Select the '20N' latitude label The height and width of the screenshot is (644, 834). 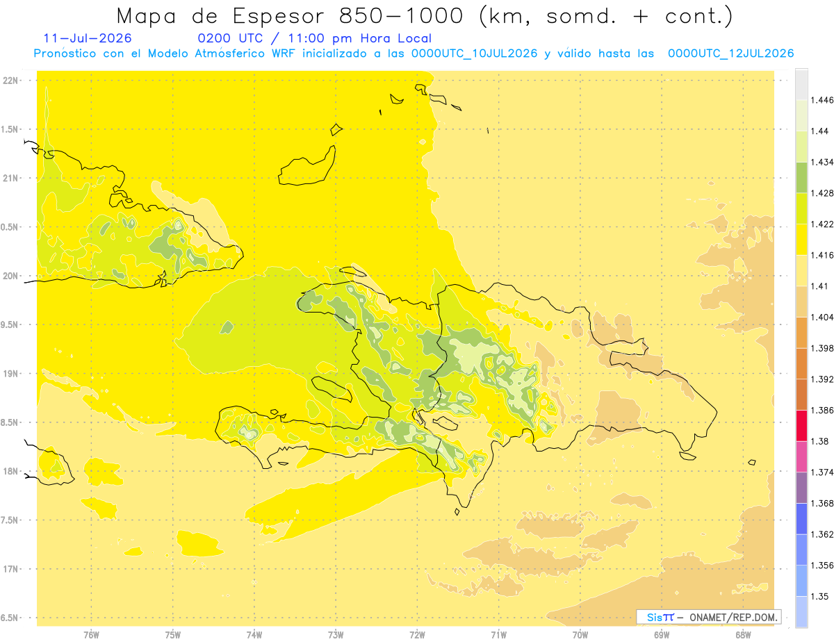click(x=12, y=276)
